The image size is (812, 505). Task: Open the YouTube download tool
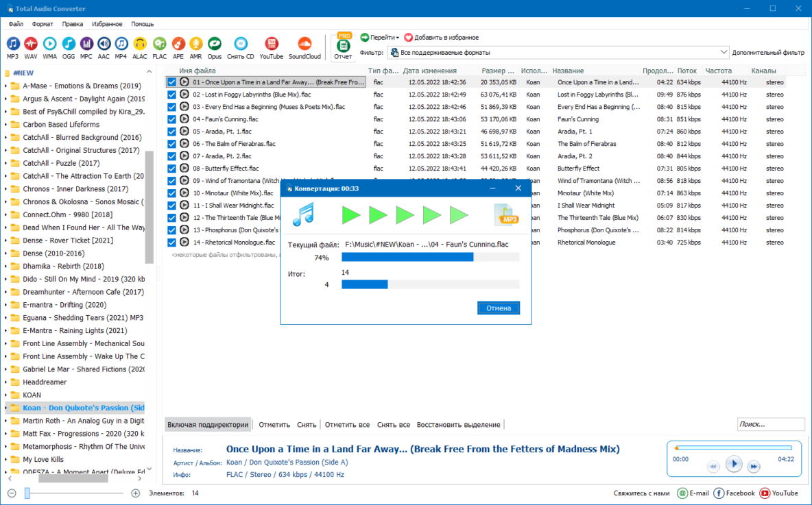272,47
